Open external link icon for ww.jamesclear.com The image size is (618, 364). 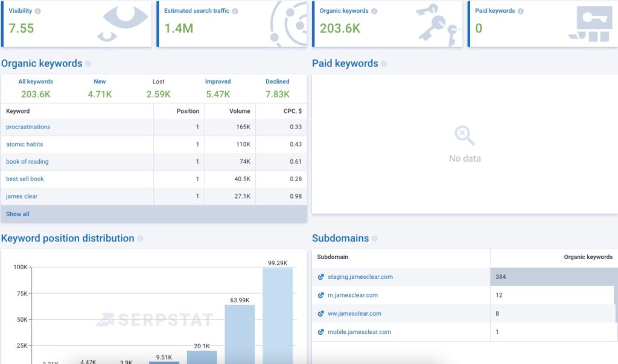[321, 314]
